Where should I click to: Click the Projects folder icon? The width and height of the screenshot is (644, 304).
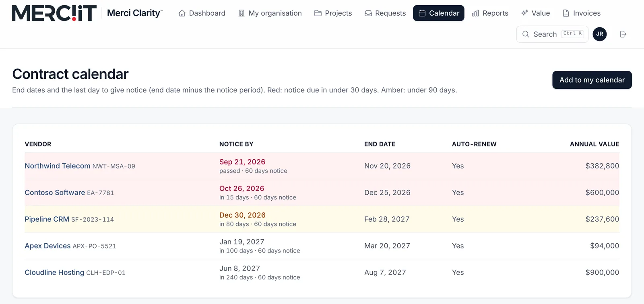[318, 13]
